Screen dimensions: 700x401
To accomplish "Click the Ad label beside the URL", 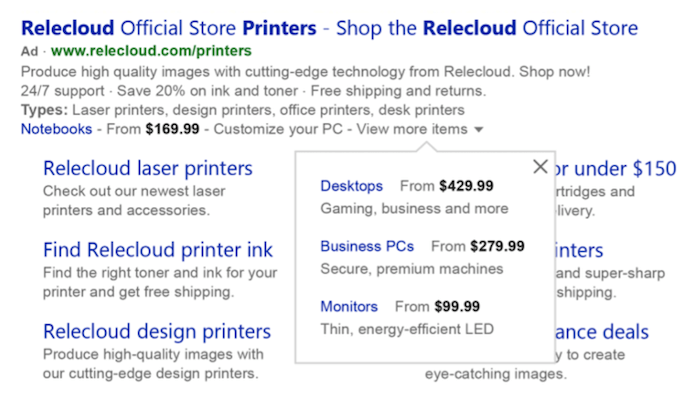I will point(29,51).
